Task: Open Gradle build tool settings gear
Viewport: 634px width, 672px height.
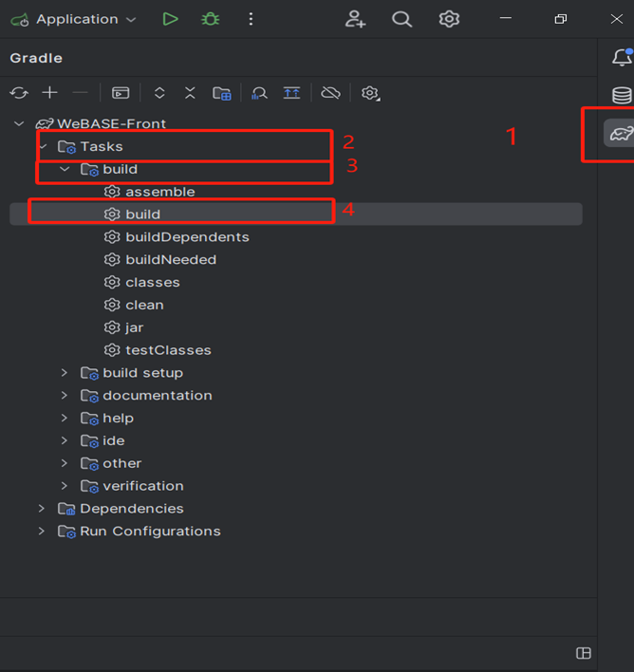Action: (370, 93)
